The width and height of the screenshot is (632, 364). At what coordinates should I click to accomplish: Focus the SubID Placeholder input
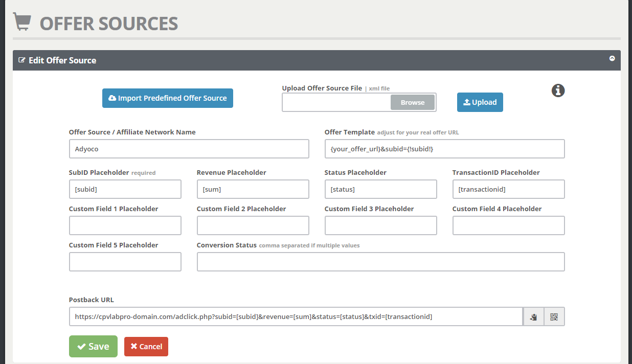125,189
